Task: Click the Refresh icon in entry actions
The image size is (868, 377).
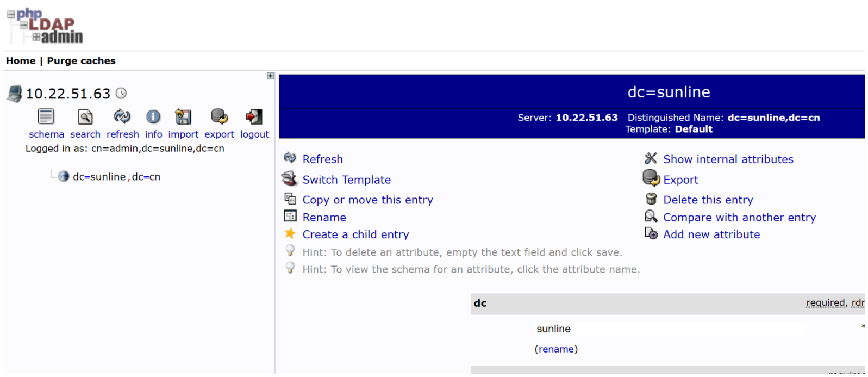Action: tap(290, 158)
